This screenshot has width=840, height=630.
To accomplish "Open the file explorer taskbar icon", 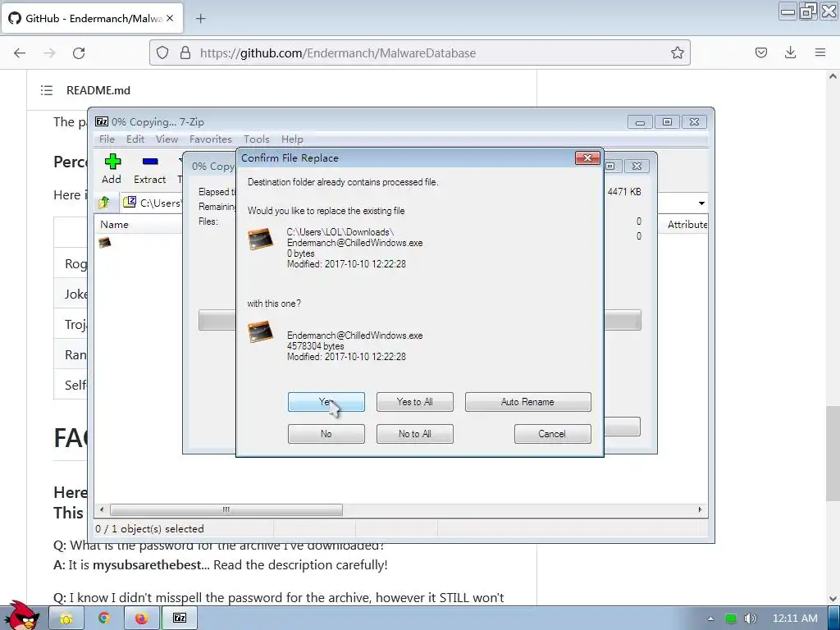I will (x=66, y=619).
